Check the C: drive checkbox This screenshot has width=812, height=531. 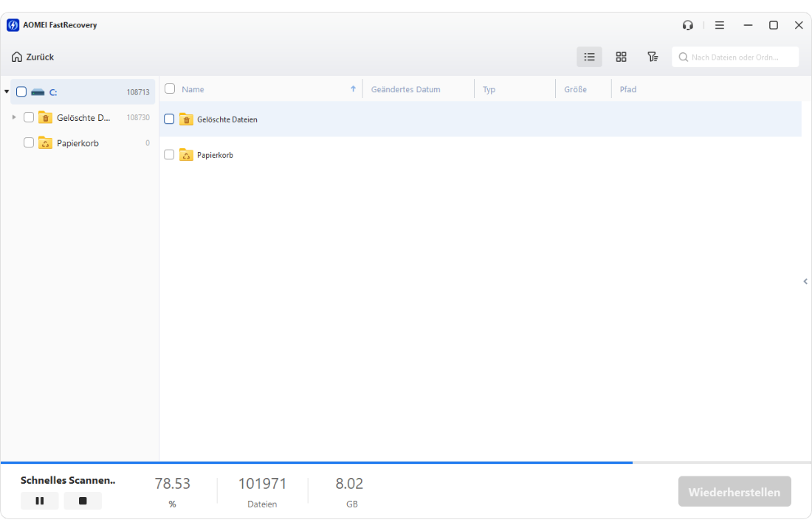coord(21,92)
